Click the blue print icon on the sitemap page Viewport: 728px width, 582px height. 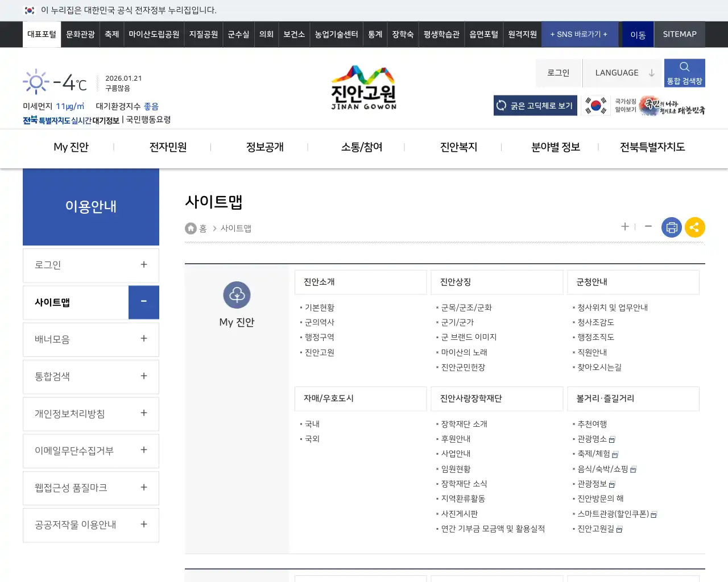click(x=672, y=227)
